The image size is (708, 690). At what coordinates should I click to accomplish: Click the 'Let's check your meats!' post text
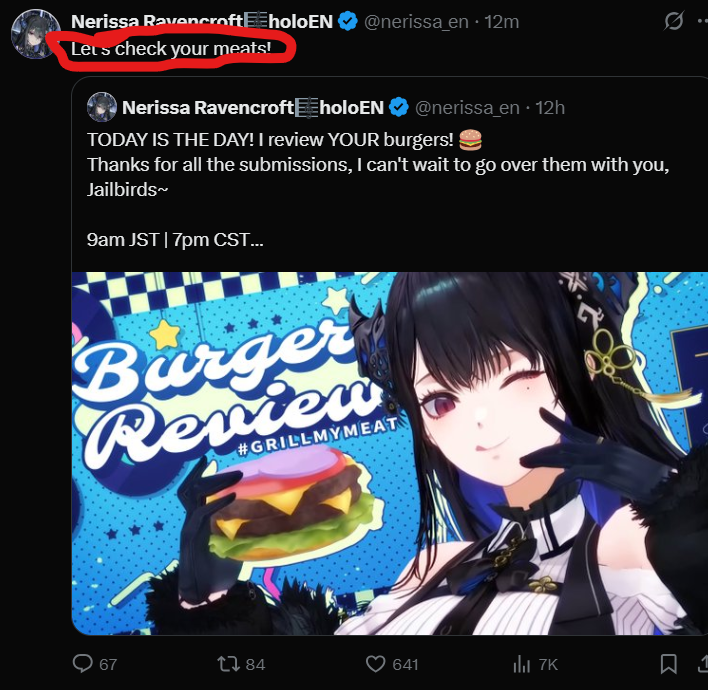(171, 48)
